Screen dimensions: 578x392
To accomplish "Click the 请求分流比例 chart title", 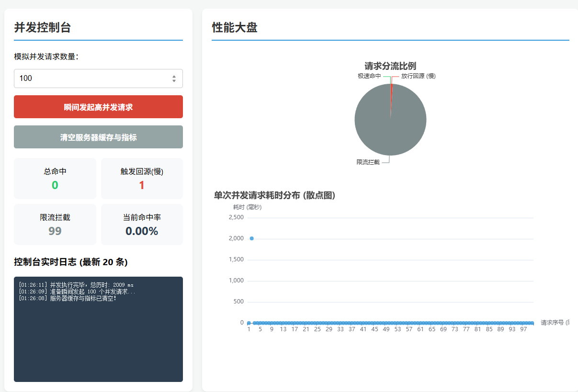I will [x=390, y=66].
